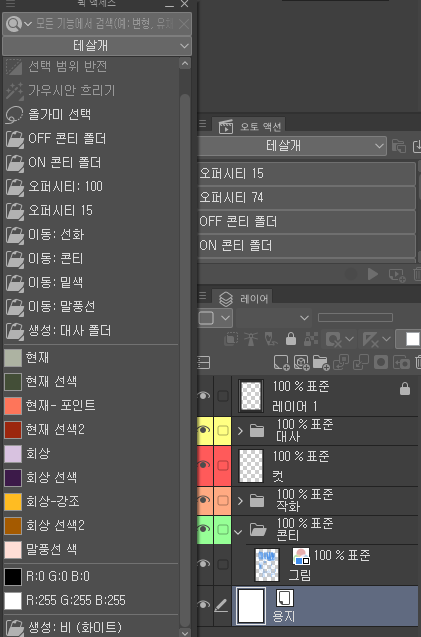Expand the 대사 layer folder
The image size is (421, 637).
pos(240,430)
